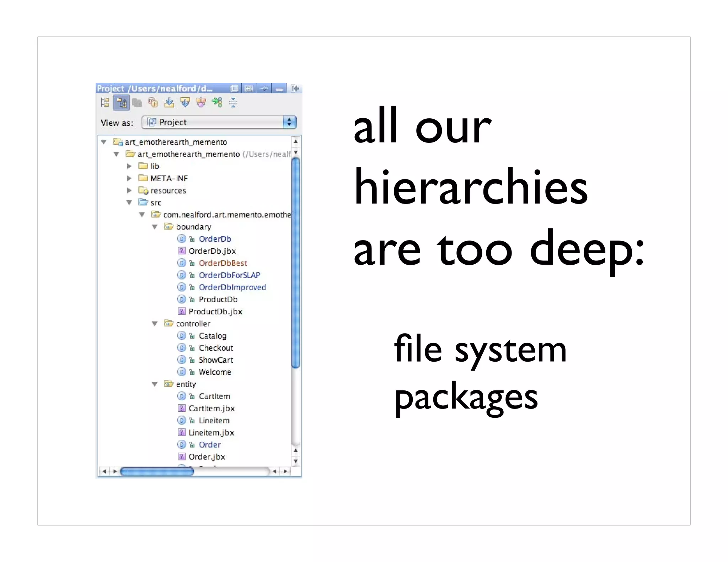The width and height of the screenshot is (728, 562).
Task: Select the Checkout controller class
Action: [x=216, y=348]
